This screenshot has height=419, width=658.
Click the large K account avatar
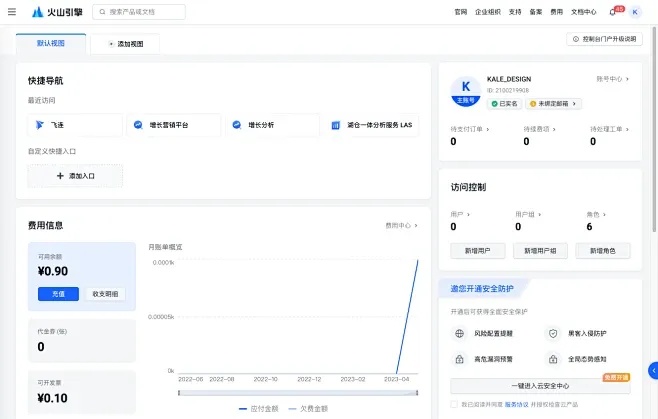click(465, 92)
